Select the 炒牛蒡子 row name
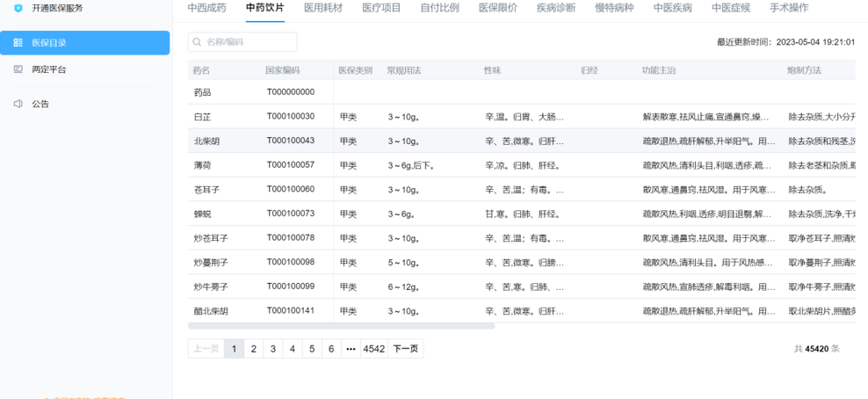868x399 pixels. (x=211, y=287)
